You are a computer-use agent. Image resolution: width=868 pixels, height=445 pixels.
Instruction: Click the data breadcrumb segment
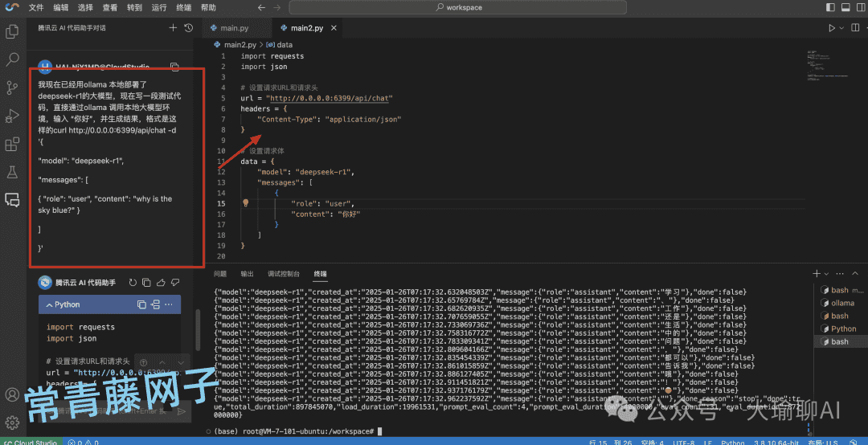coord(280,44)
